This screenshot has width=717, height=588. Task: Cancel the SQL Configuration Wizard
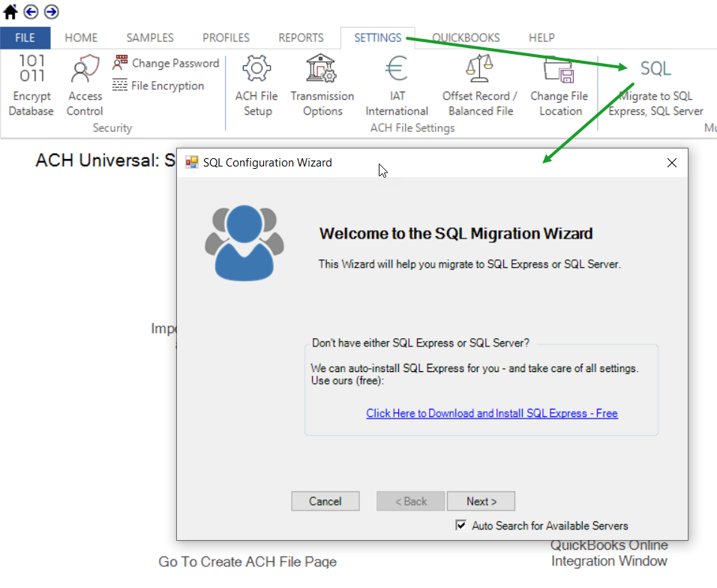[x=325, y=501]
